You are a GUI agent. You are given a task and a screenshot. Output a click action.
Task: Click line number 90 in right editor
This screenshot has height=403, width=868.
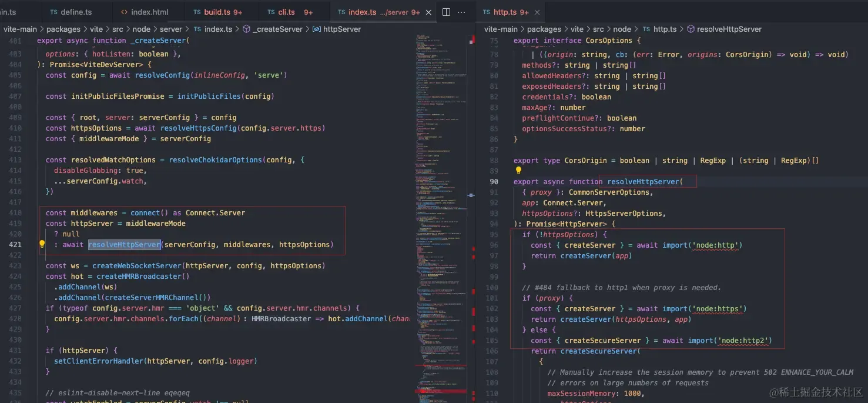point(494,182)
